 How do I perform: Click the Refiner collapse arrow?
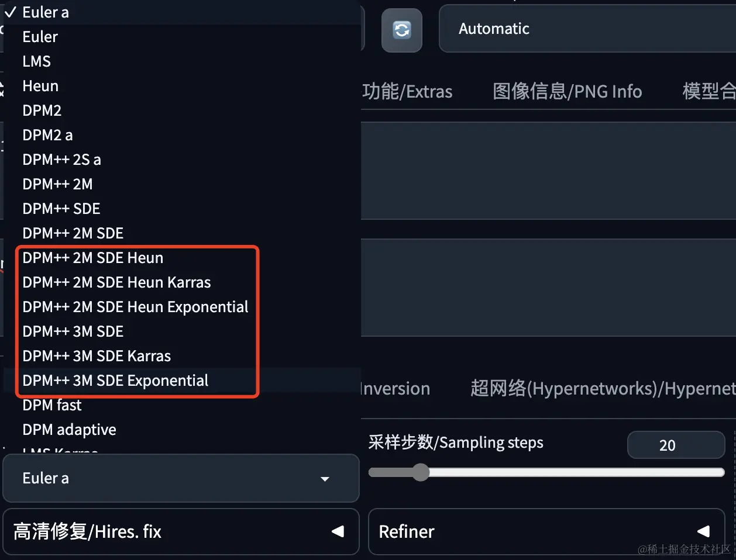703,531
